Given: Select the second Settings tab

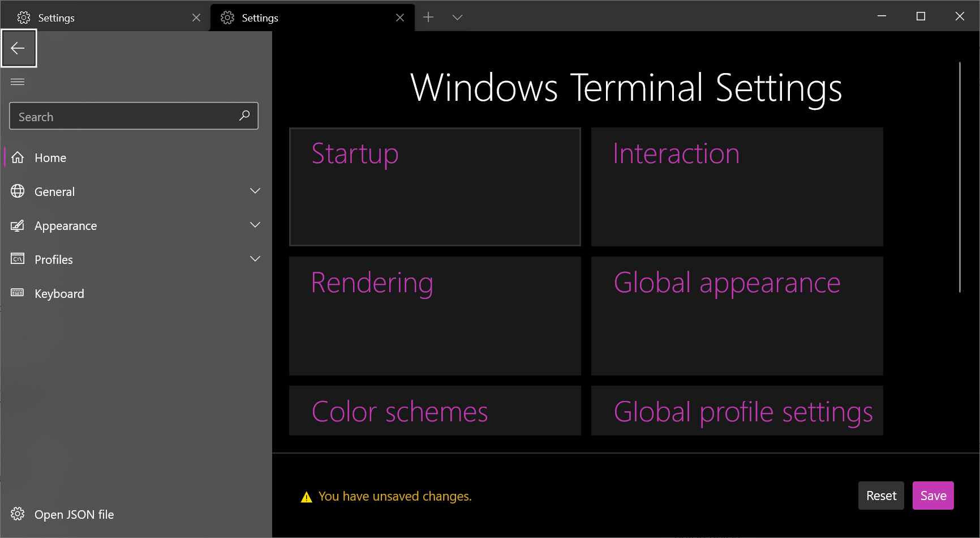Looking at the screenshot, I should tap(312, 18).
